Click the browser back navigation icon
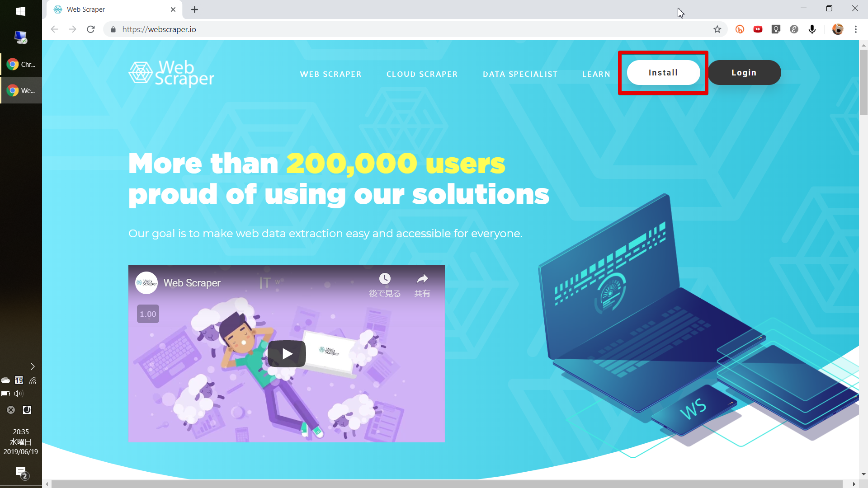The image size is (868, 488). pos(54,29)
